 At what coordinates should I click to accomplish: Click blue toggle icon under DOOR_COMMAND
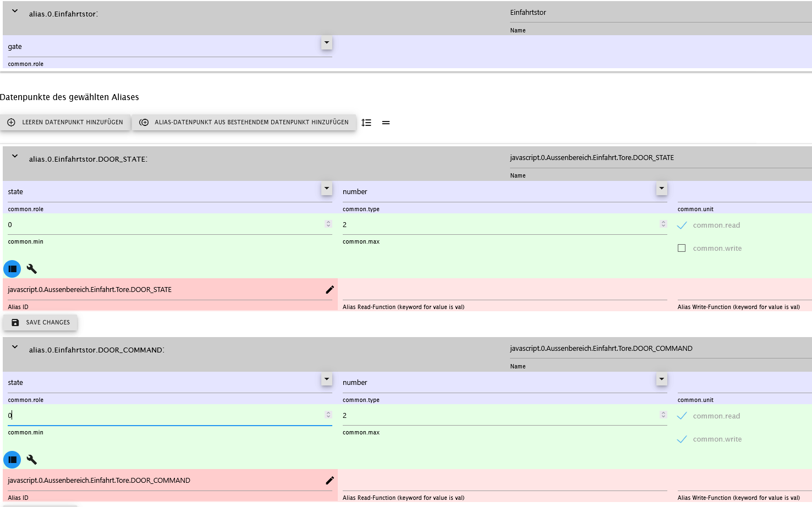point(12,460)
